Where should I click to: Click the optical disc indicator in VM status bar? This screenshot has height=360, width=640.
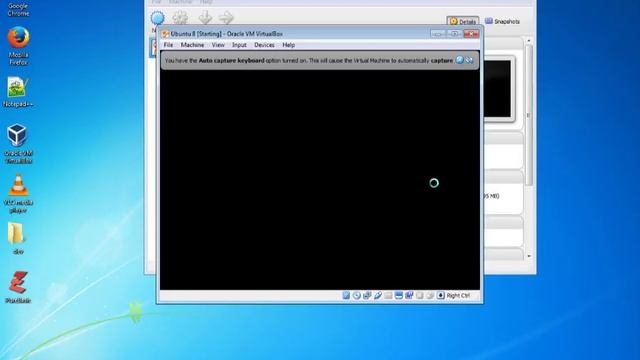click(357, 295)
